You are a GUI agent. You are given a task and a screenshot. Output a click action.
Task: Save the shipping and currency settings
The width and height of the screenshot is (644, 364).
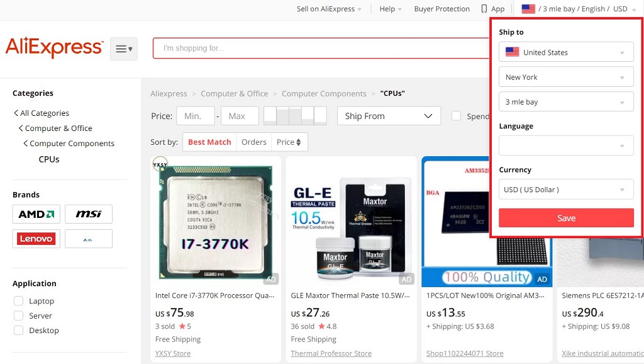point(566,218)
